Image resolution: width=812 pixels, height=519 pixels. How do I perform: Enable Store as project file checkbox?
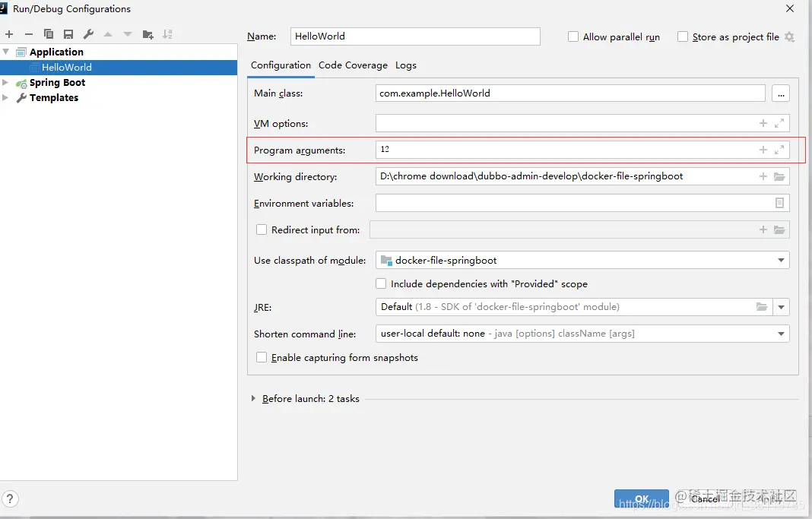coord(683,36)
